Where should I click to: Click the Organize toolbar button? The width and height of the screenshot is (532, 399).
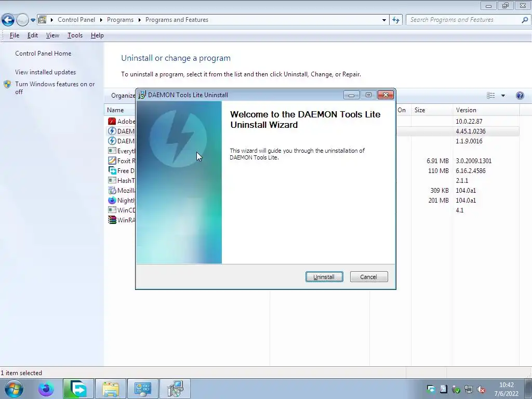coord(123,96)
